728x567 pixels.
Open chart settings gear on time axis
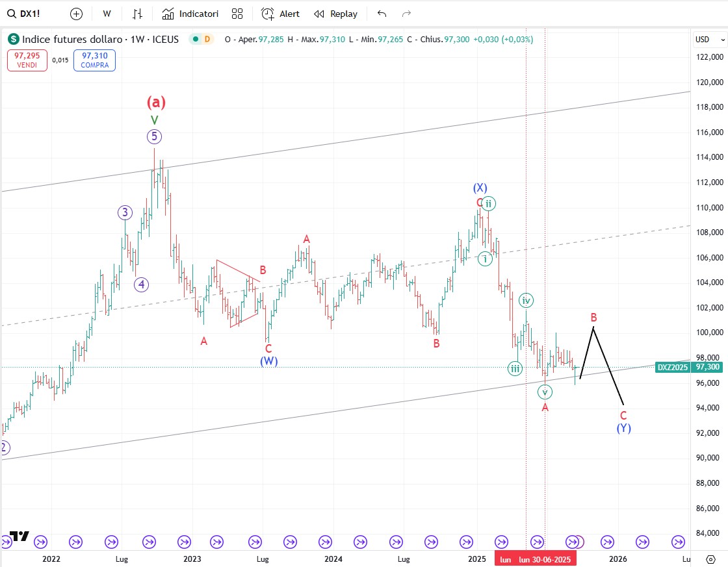point(710,559)
